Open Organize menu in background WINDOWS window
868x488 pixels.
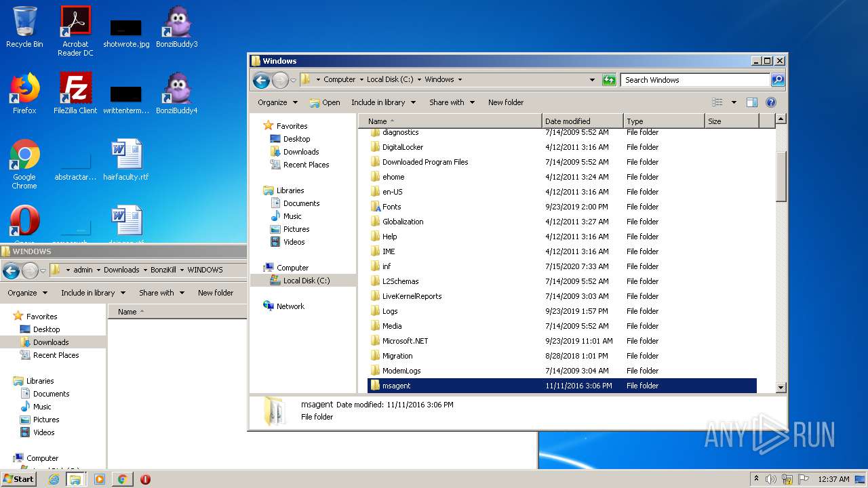(27, 293)
